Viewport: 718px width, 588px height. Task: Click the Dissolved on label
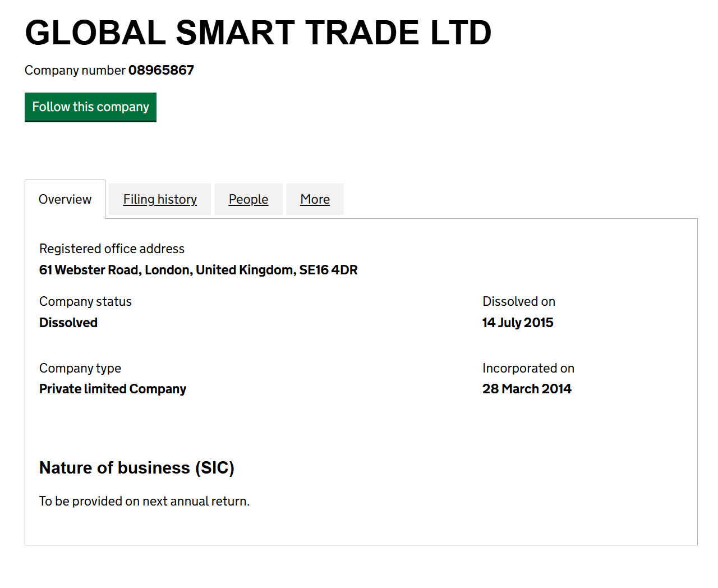tap(519, 301)
